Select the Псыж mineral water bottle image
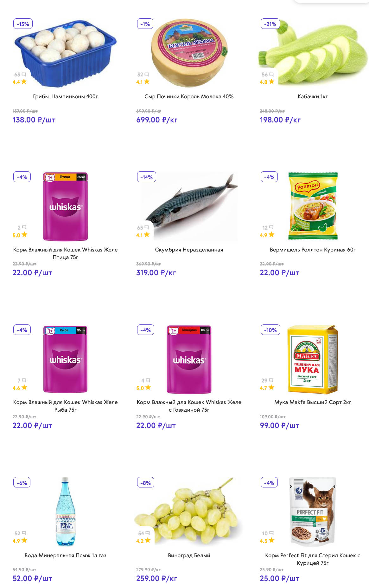The image size is (369, 588). pos(66,511)
